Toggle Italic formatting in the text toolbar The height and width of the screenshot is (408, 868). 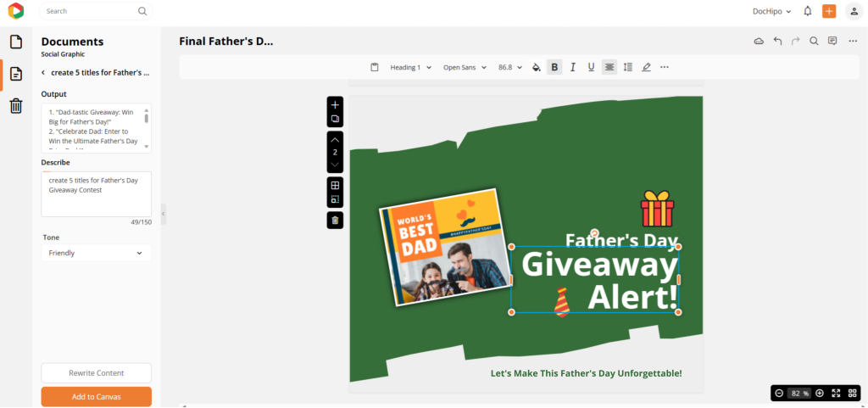coord(573,67)
